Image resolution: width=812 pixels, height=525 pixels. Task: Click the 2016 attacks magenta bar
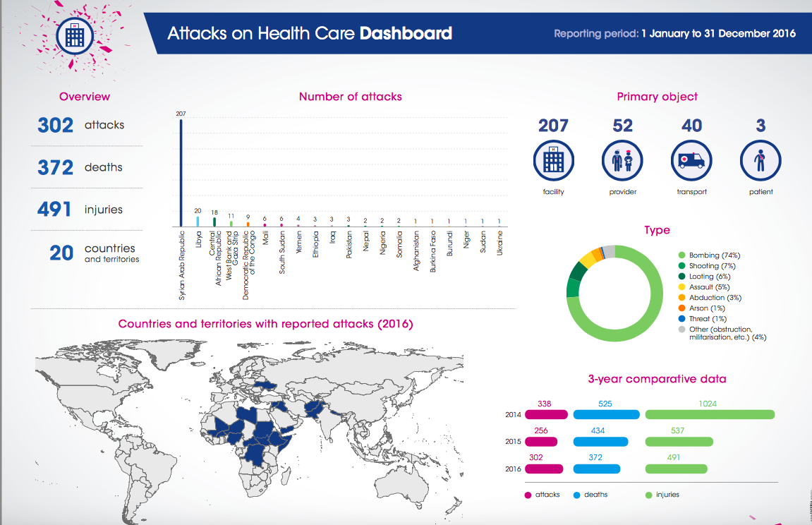click(x=543, y=469)
